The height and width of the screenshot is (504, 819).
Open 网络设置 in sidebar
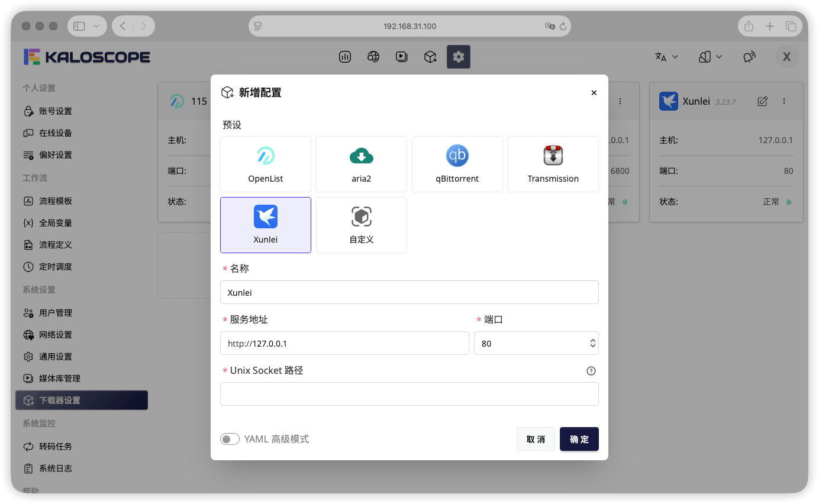coord(82,335)
